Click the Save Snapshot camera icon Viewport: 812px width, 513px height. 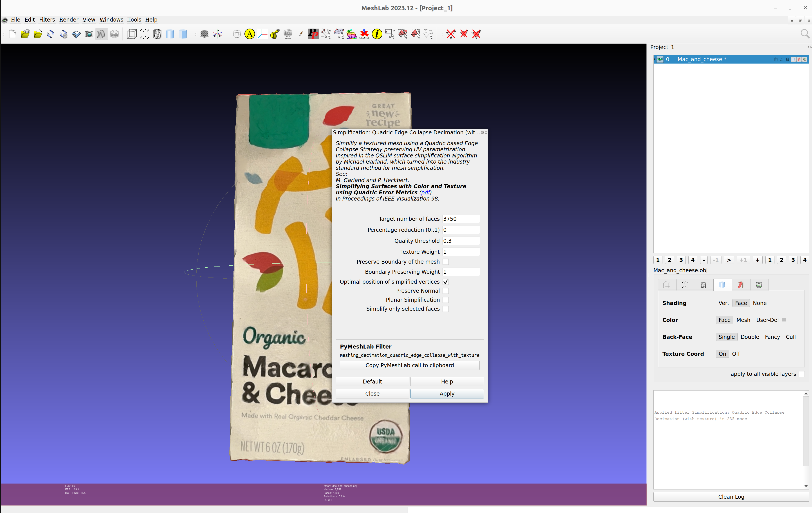(89, 34)
